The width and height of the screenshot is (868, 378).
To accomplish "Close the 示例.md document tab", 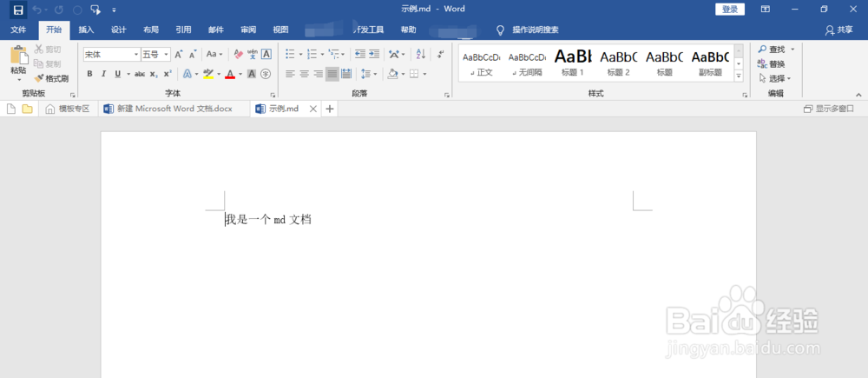I will (x=312, y=109).
